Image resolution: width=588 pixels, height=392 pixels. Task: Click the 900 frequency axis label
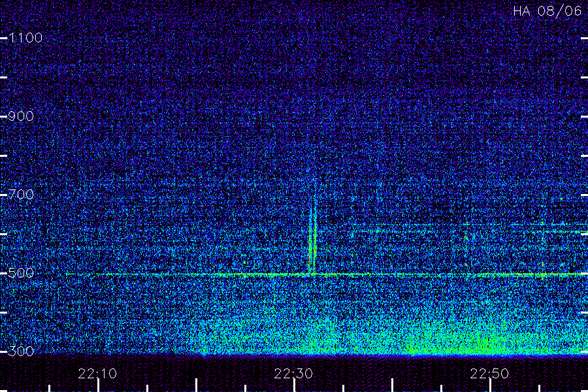click(x=21, y=116)
